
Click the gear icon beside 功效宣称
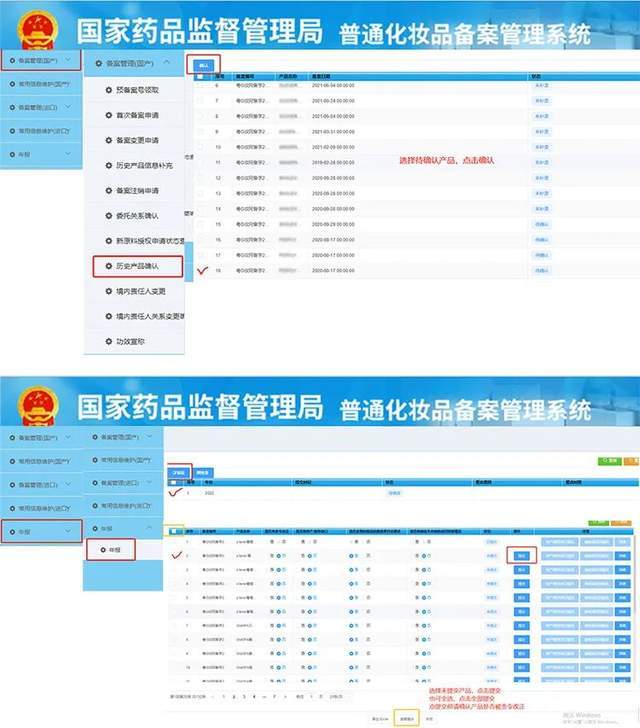109,341
